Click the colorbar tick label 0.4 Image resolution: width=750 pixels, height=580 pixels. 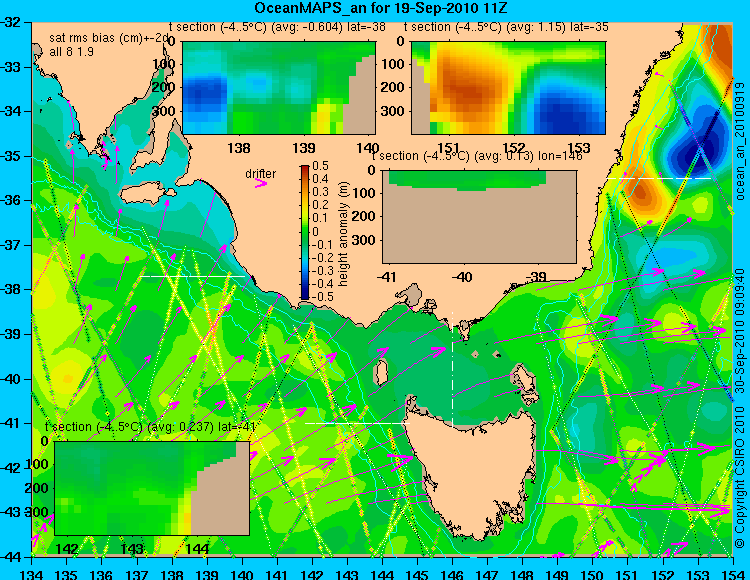click(320, 179)
